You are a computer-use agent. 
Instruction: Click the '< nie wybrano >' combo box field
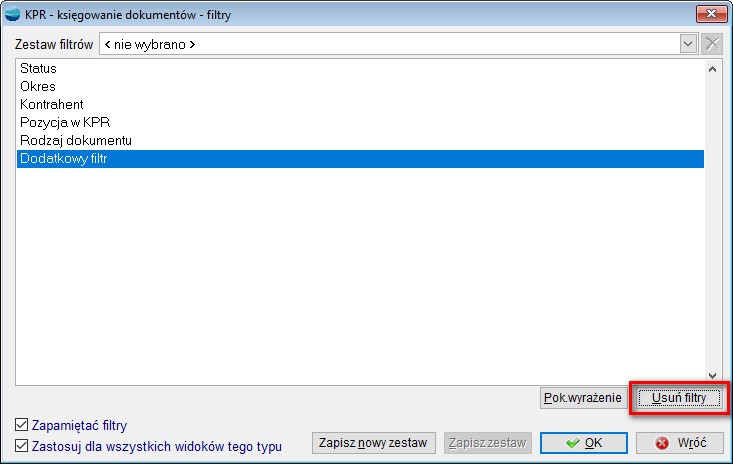pos(388,44)
